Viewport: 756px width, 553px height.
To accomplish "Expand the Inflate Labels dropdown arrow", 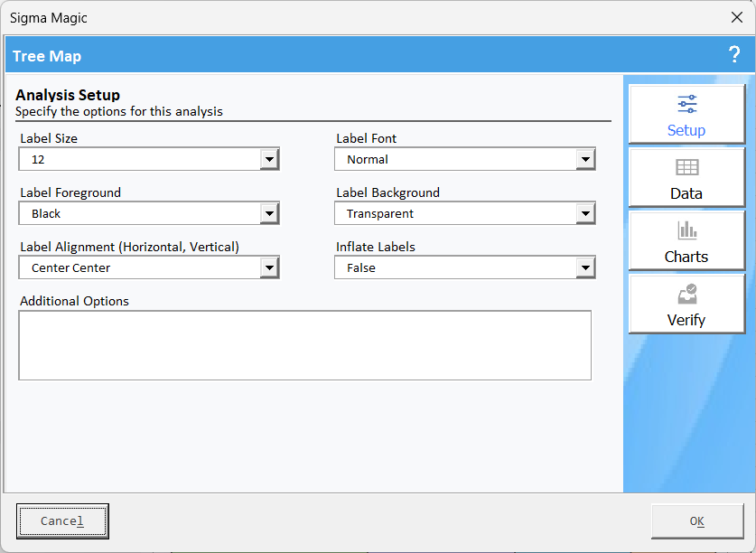I will coord(585,267).
